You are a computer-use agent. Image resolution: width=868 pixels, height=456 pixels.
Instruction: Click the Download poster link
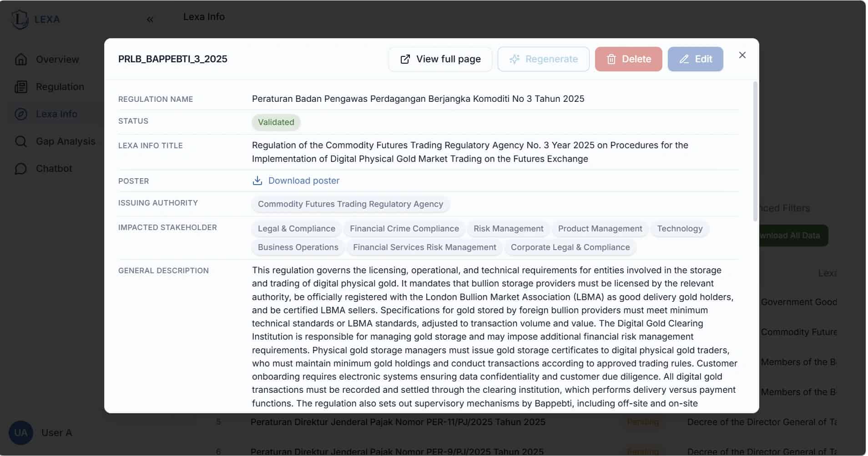[x=303, y=181]
